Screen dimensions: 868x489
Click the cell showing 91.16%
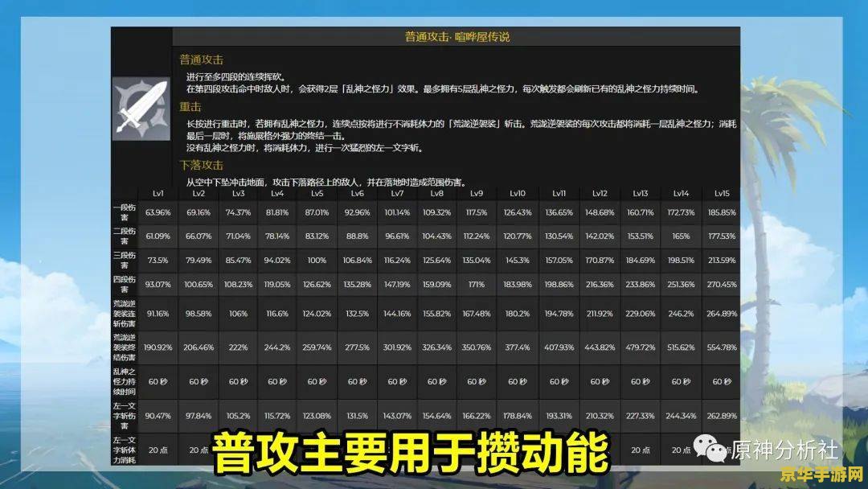coord(158,314)
